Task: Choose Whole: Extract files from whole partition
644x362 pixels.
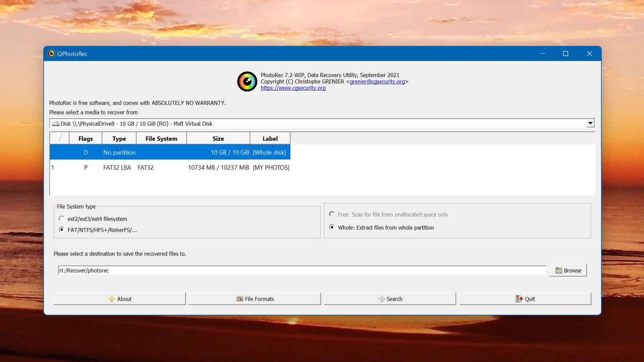Action: 332,228
